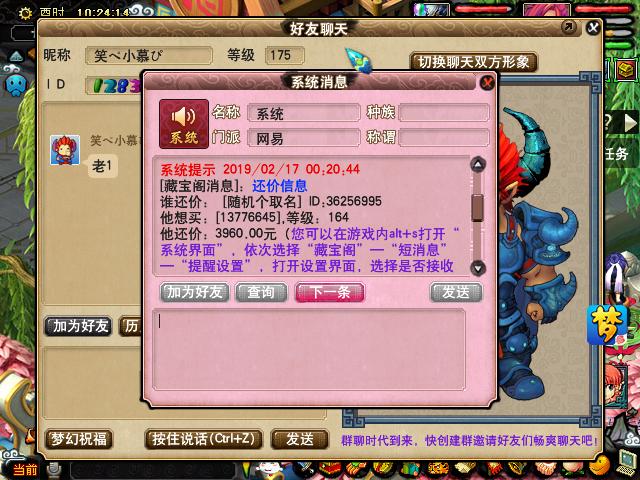Image resolution: width=640 pixels, height=480 pixels.
Task: Click the smiley emoji icon bottom-right
Action: pos(598,465)
